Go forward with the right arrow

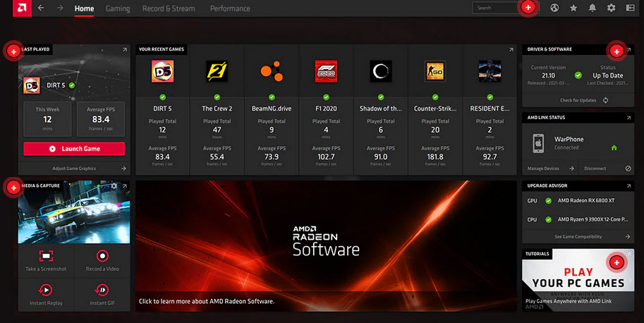pos(60,8)
